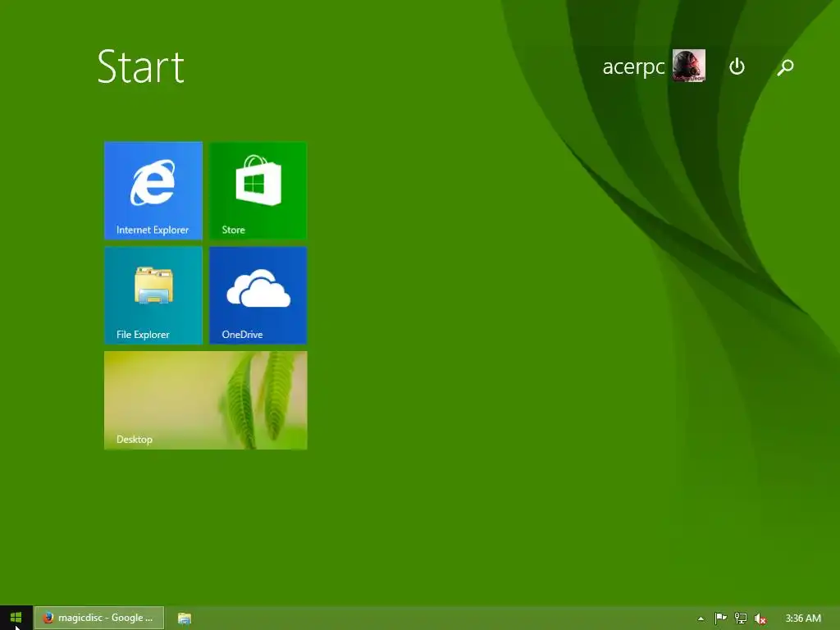Click the 3:36 AM clock

pyautogui.click(x=803, y=619)
